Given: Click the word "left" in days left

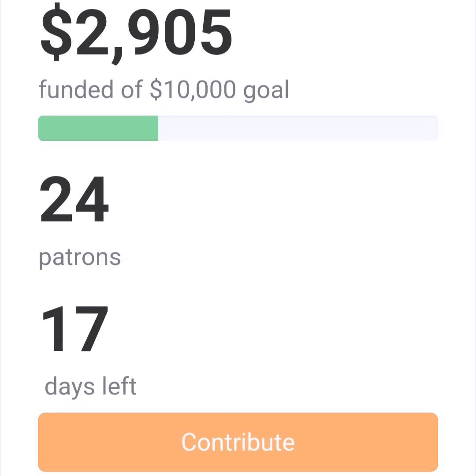Looking at the screenshot, I should [119, 386].
